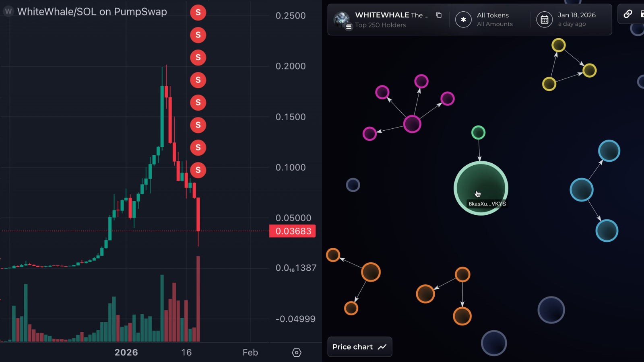Select the large green 6kasXu...VKYS bubble
This screenshot has height=362, width=644.
(481, 188)
